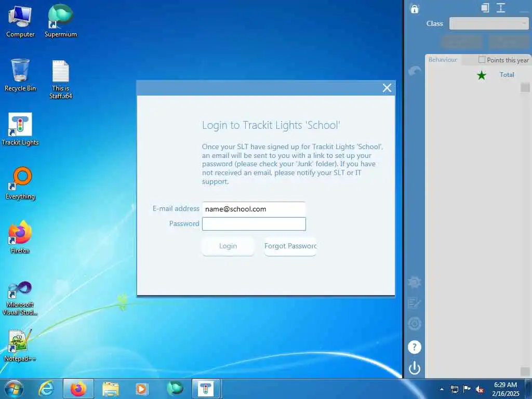Open the Windows Start menu
The image size is (532, 399).
click(14, 389)
